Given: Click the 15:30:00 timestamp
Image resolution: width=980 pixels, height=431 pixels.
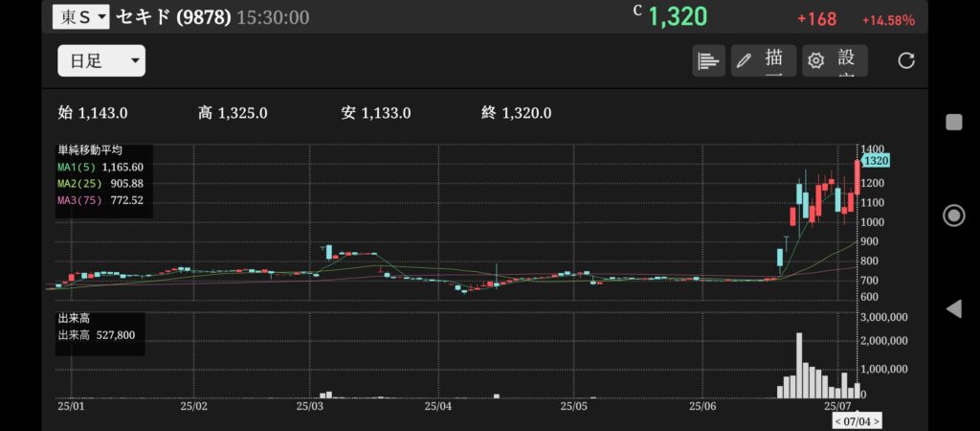Looking at the screenshot, I should [x=273, y=17].
